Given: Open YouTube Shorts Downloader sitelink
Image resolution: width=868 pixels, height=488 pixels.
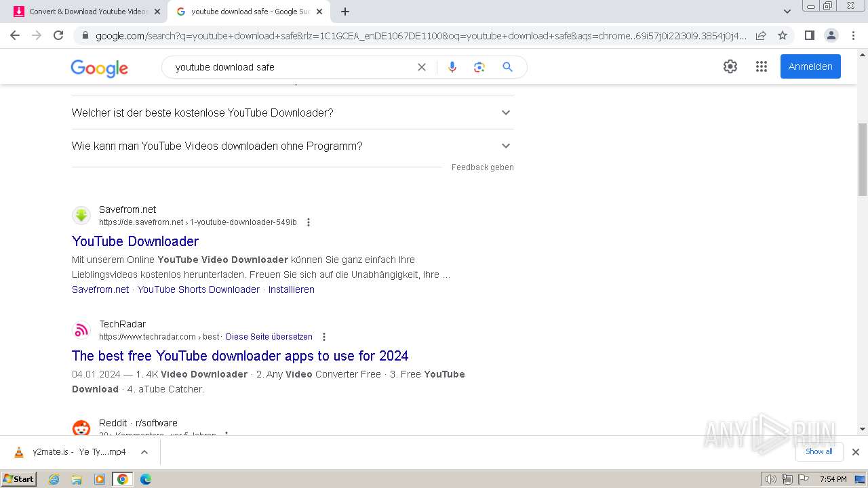Looking at the screenshot, I should [x=199, y=289].
